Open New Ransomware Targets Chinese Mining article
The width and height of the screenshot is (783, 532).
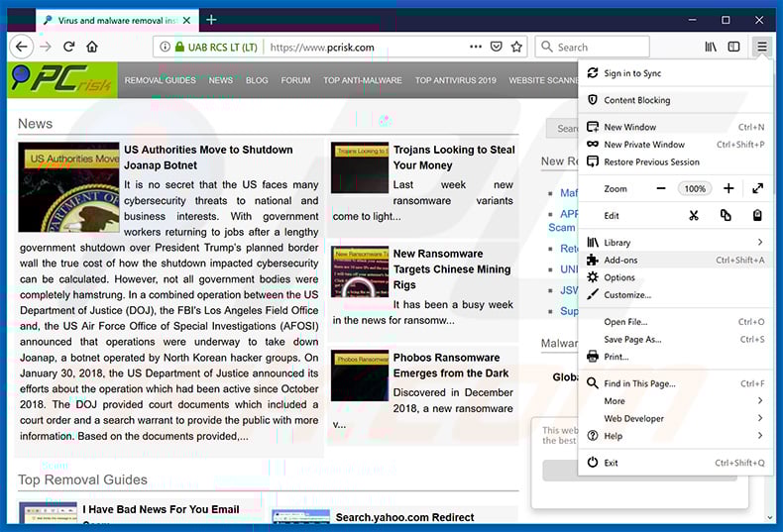(x=452, y=269)
